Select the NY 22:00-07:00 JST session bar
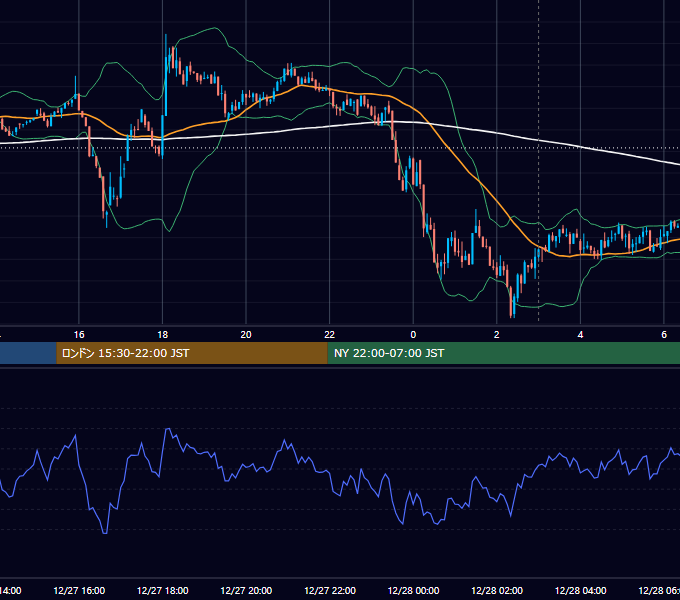Viewport: 680px width, 600px height. coord(503,353)
